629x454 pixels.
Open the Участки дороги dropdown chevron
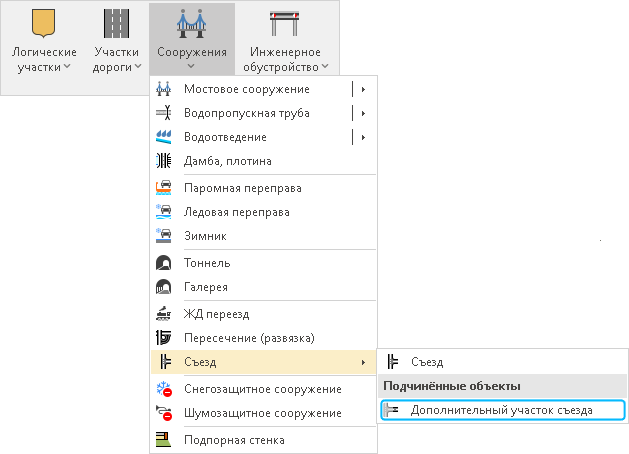coord(138,66)
